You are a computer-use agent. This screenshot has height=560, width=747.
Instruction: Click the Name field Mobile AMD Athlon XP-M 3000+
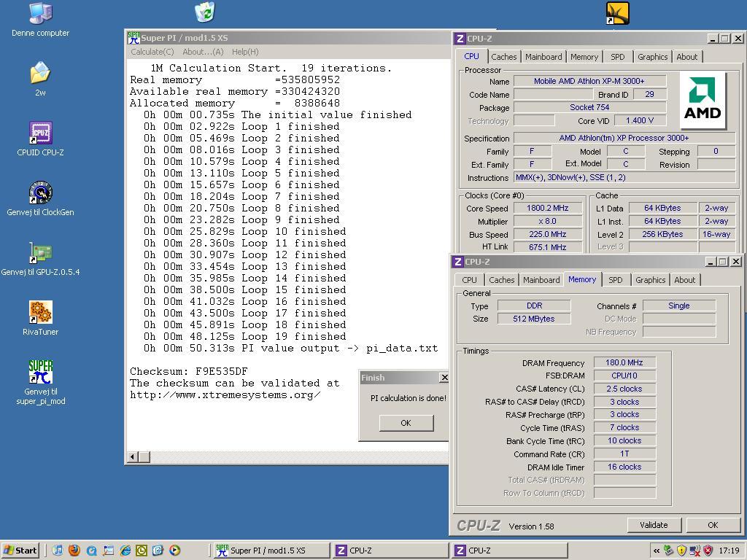(589, 81)
